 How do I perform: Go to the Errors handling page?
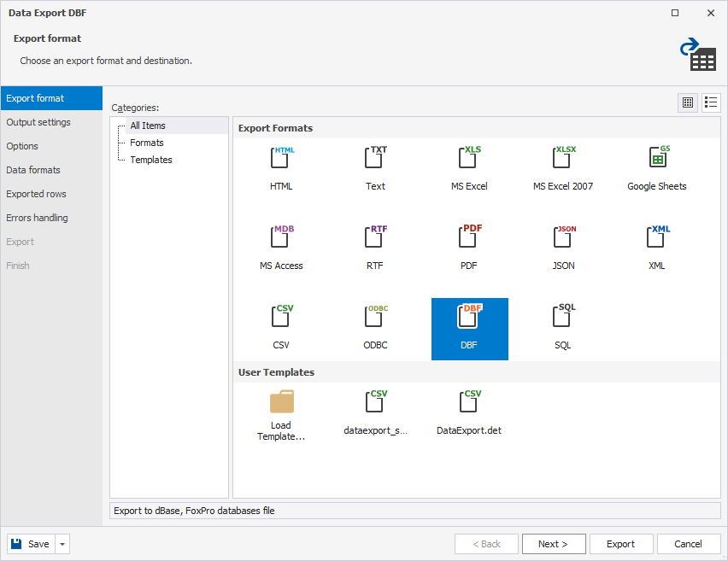37,218
